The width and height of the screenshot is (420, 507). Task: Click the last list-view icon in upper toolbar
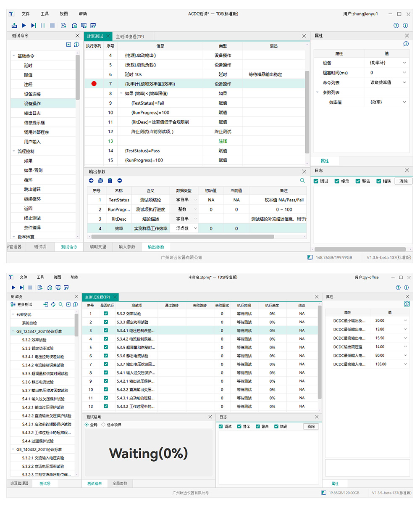tap(93, 25)
